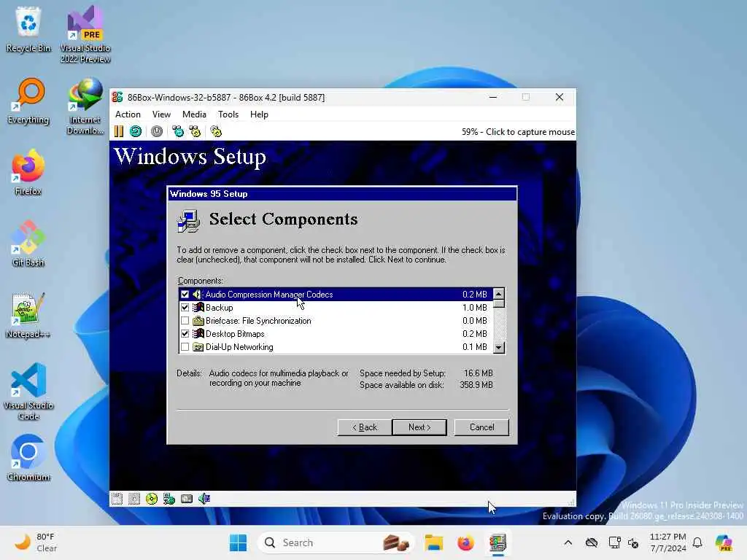This screenshot has width=747, height=560.
Task: Select the Desktop Bitmaps row text
Action: [x=235, y=334]
